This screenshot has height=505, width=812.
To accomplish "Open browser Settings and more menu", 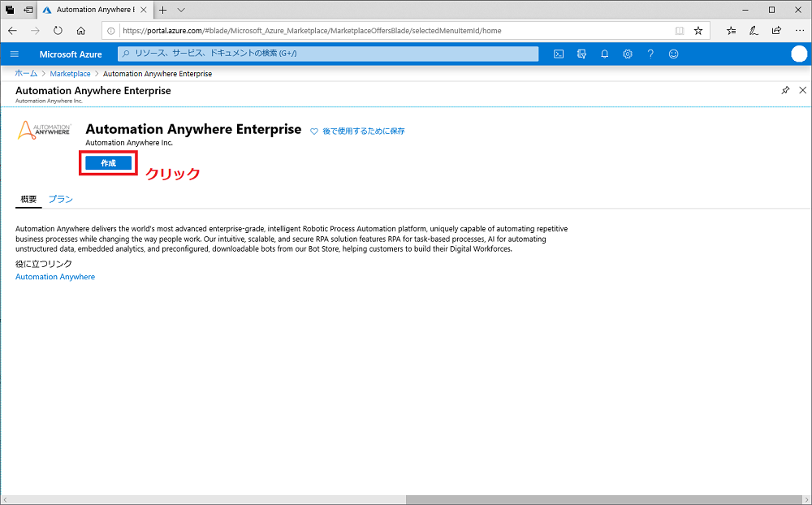I will click(800, 31).
